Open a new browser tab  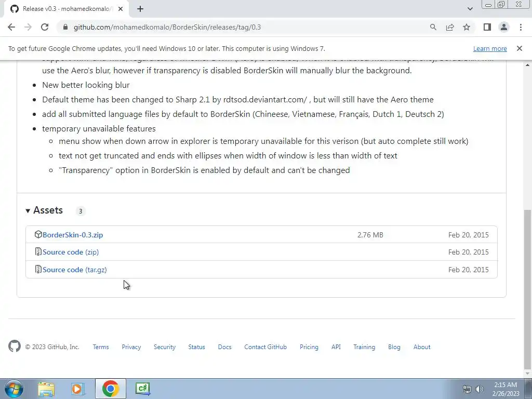point(140,9)
